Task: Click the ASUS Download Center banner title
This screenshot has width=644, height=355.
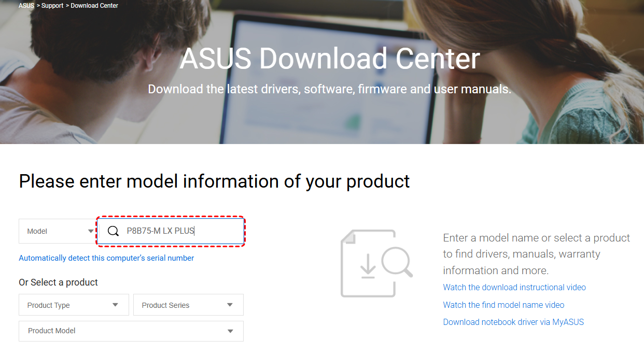Action: (330, 59)
